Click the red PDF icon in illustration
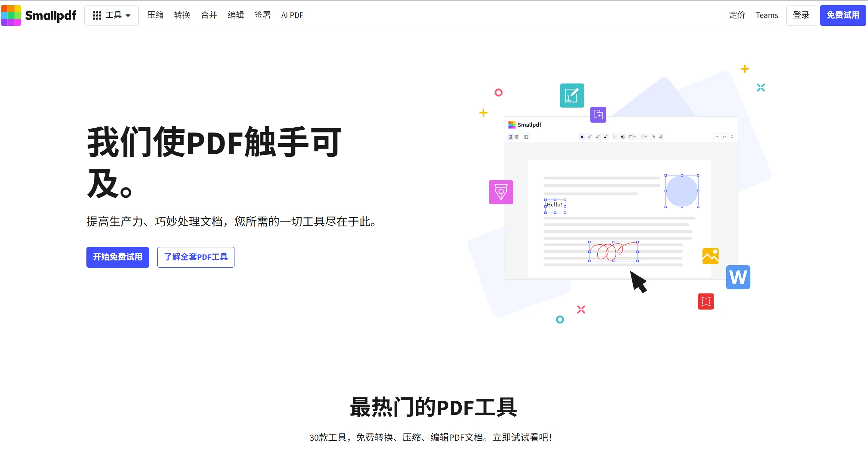This screenshot has height=450, width=868. coord(706,301)
